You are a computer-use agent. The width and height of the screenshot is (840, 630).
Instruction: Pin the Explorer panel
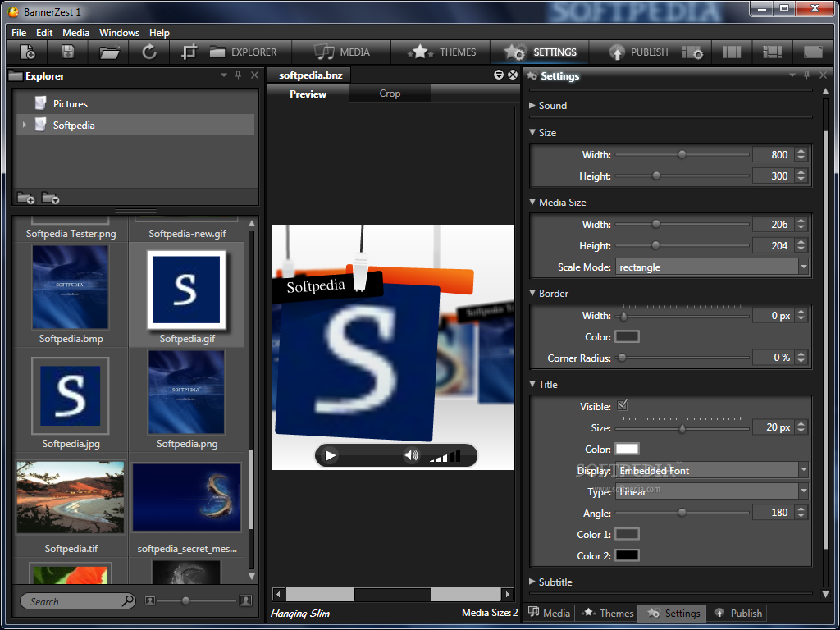239,75
